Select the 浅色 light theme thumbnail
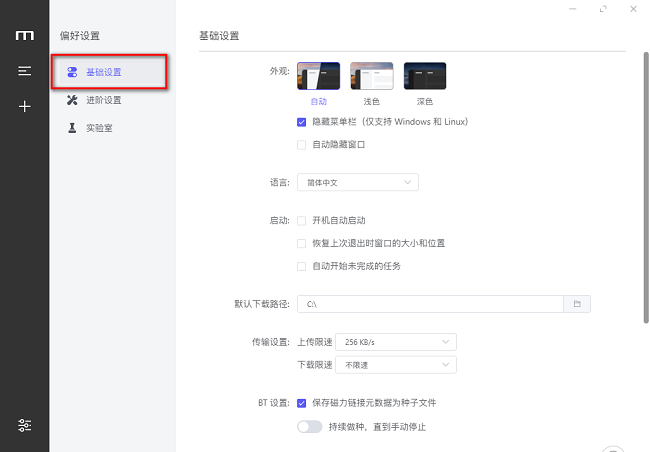Viewport: 650px width, 452px height. click(x=371, y=77)
